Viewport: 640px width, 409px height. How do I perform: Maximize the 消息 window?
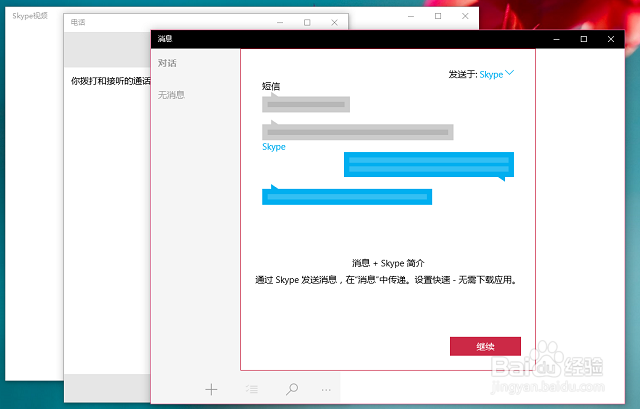pyautogui.click(x=584, y=39)
